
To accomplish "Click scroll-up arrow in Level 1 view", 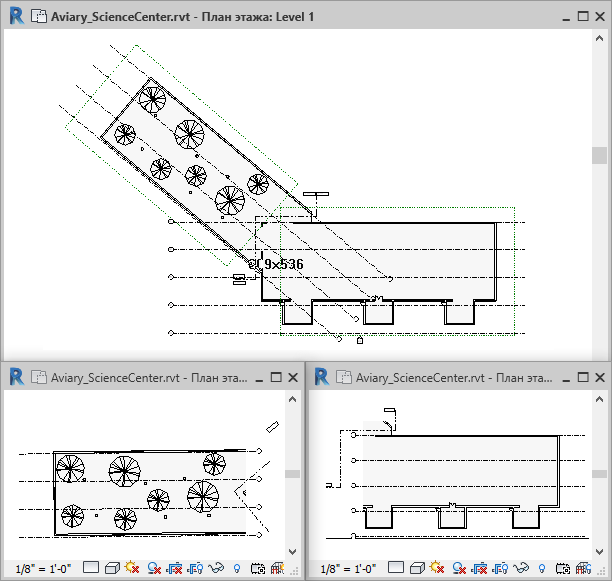I will tap(600, 38).
